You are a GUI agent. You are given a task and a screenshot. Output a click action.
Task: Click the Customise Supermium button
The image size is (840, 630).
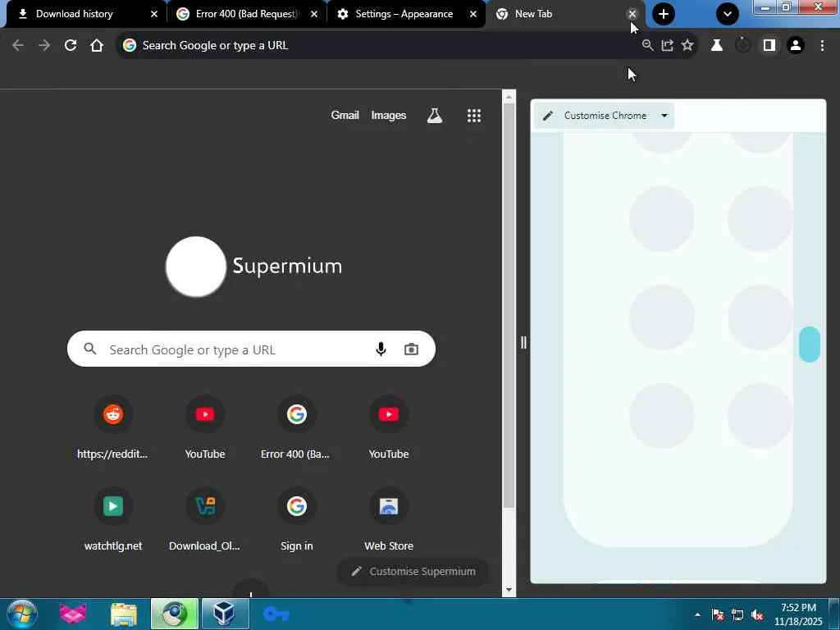pos(413,571)
